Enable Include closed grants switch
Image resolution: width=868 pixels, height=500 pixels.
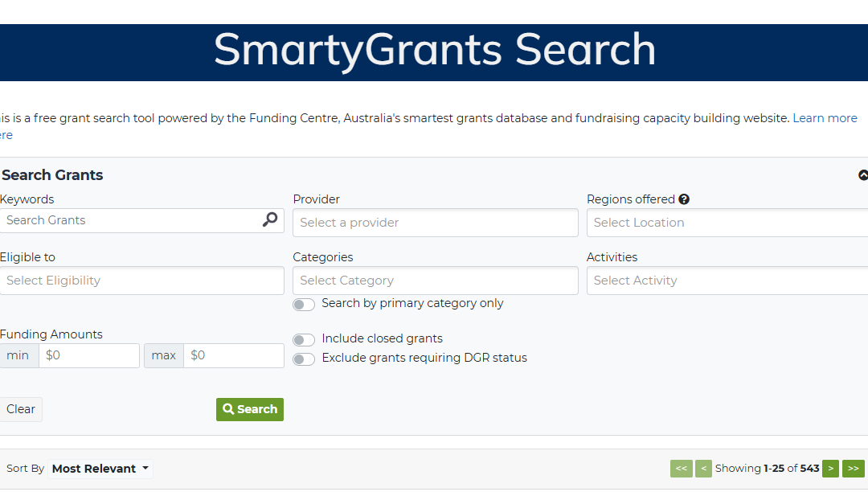(304, 340)
